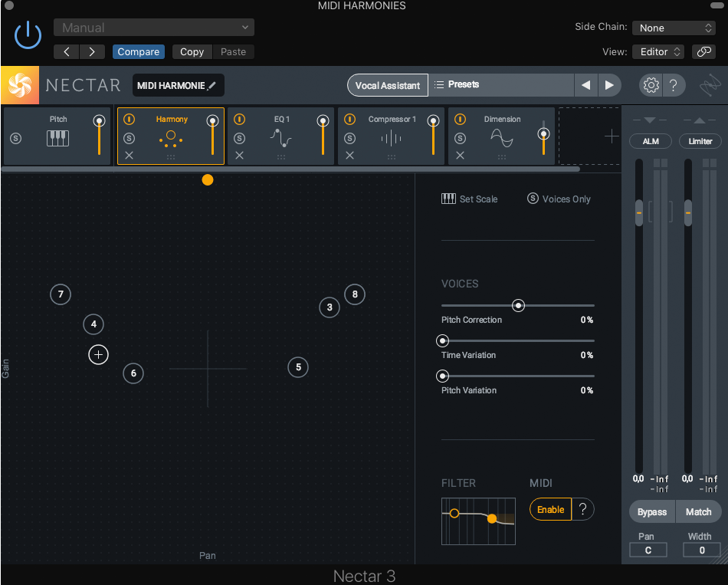Open the Presets list
Viewport: 728px width, 585px height.
pyautogui.click(x=501, y=84)
